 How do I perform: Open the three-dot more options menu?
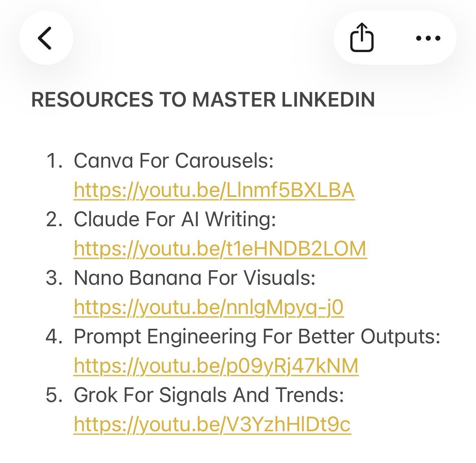point(428,38)
